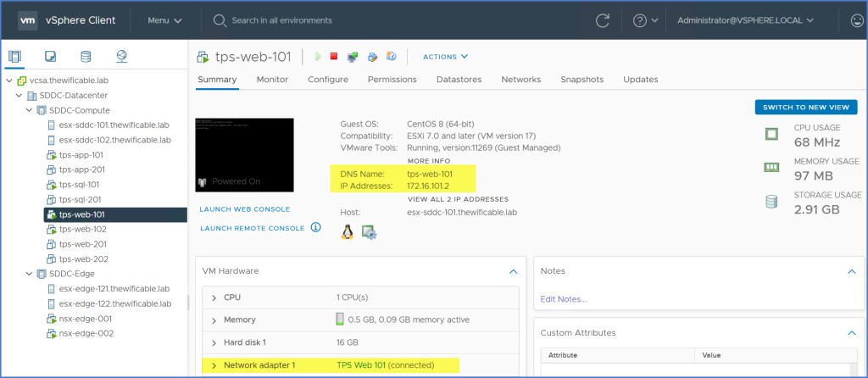Click the smiley feedback icon in the header
Viewport: 868px width, 378px height.
click(857, 20)
